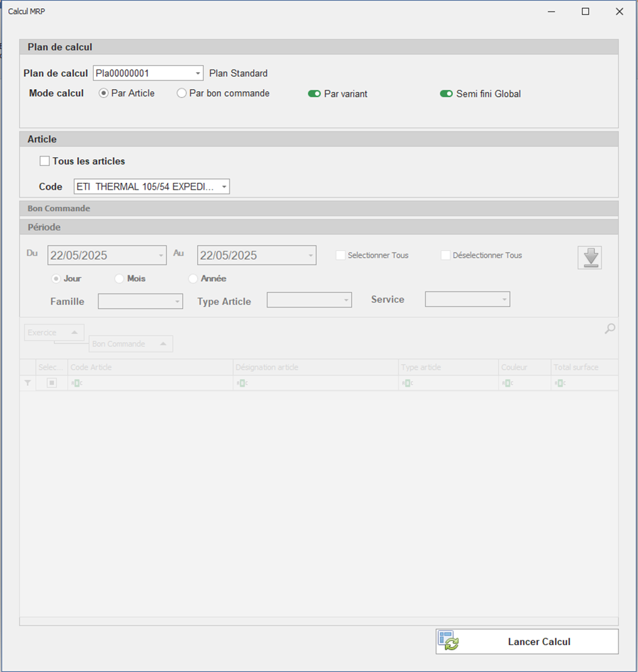Click filter operator icon under Désignation article
Image resolution: width=638 pixels, height=672 pixels.
pyautogui.click(x=242, y=383)
